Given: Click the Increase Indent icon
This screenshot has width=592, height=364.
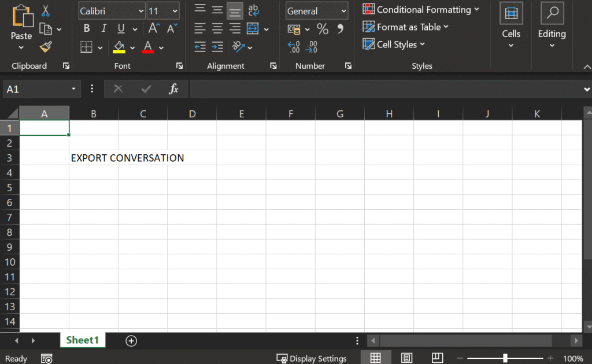Looking at the screenshot, I should 217,47.
